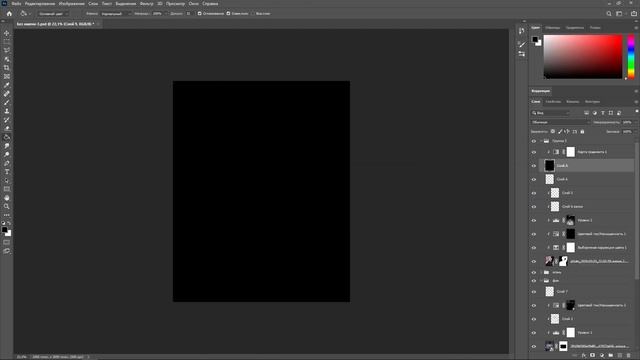Viewport: 640px width, 360px height.
Task: Open the Файл menu
Action: (x=16, y=3)
